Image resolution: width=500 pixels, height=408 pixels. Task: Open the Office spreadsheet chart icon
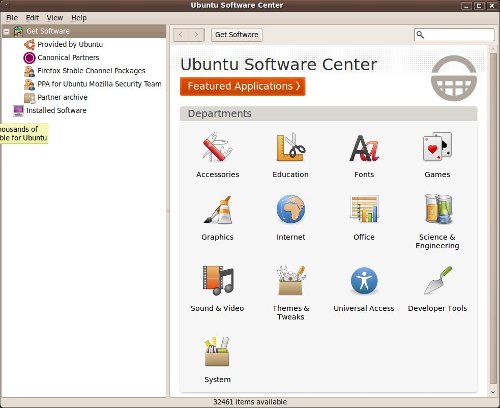364,209
